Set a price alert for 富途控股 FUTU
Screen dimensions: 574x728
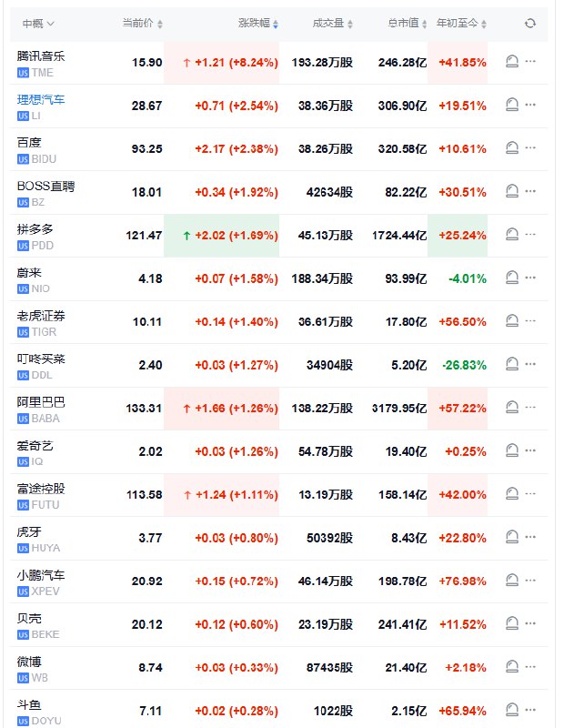click(512, 494)
